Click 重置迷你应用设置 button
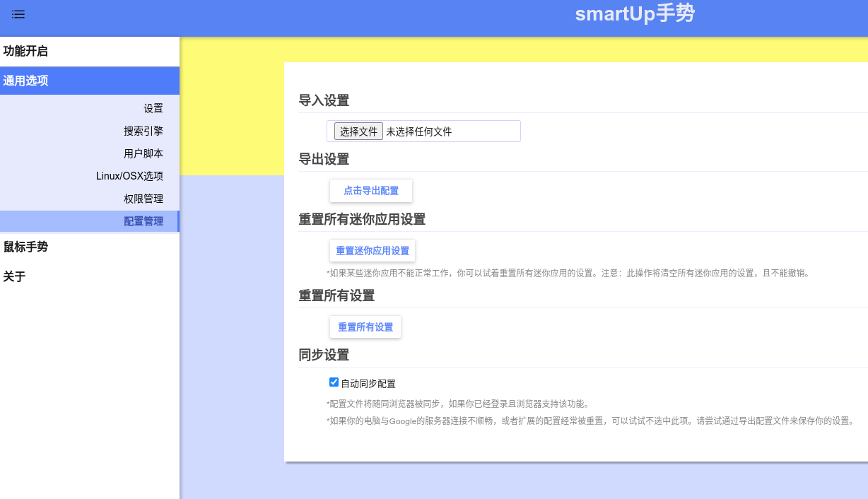Image resolution: width=868 pixels, height=499 pixels. point(373,251)
